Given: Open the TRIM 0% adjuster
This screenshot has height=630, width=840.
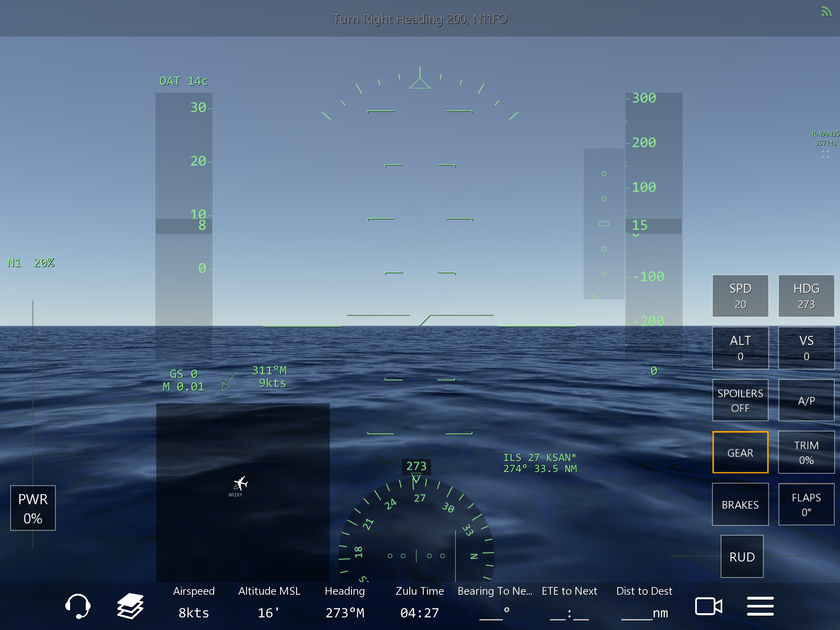Looking at the screenshot, I should click(806, 452).
